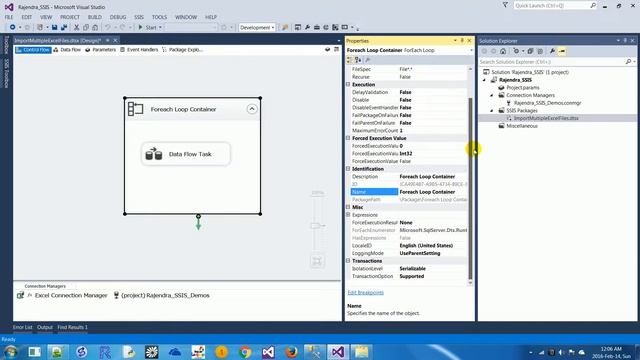Viewport: 640px width, 360px height.
Task: Select the Data Flow Task box
Action: (186, 154)
